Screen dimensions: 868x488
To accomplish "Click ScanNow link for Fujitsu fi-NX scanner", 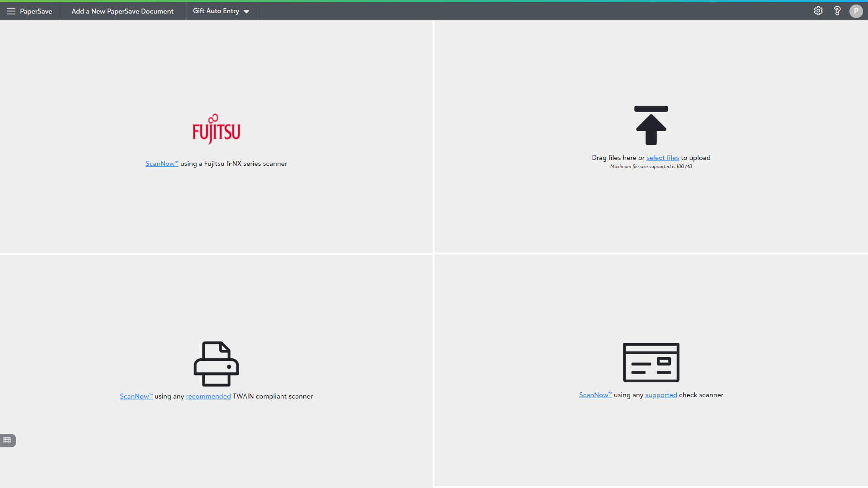I will coord(161,164).
